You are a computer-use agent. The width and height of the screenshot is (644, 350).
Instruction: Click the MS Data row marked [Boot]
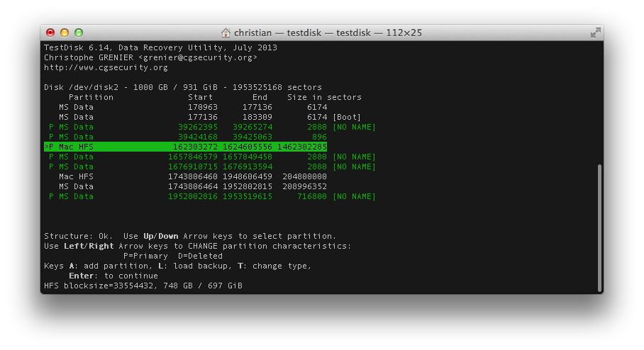click(210, 117)
